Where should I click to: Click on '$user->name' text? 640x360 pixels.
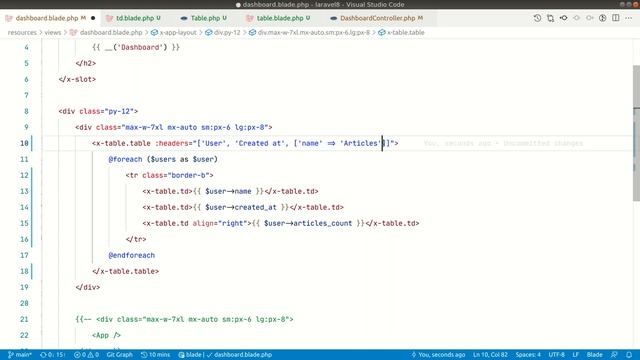coord(228,191)
